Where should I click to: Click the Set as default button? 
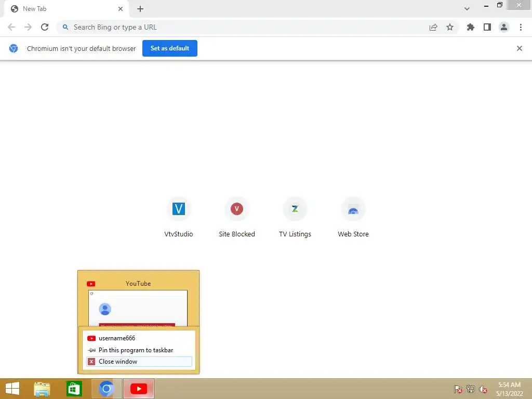pyautogui.click(x=170, y=48)
